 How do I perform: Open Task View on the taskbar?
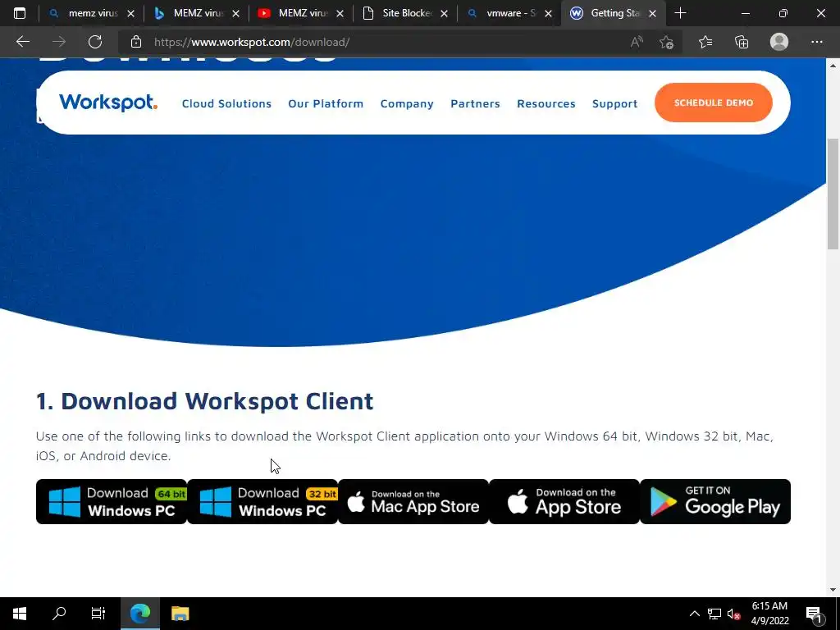point(98,614)
